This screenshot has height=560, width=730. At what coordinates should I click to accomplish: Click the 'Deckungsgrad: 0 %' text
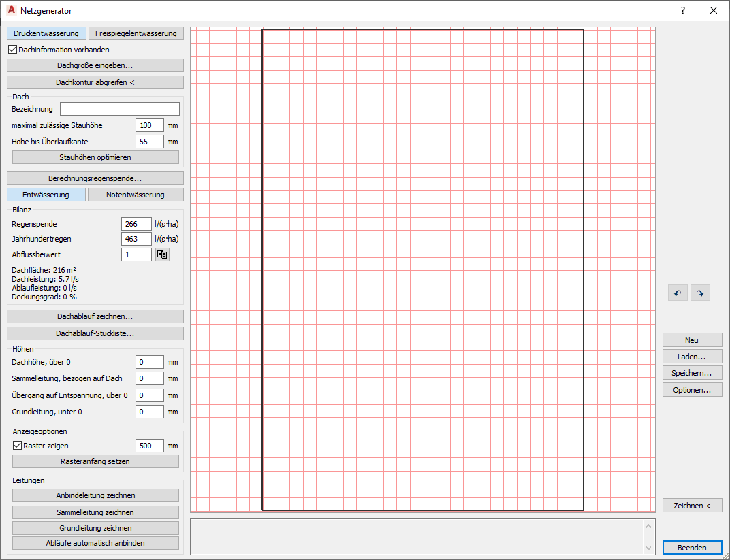44,297
